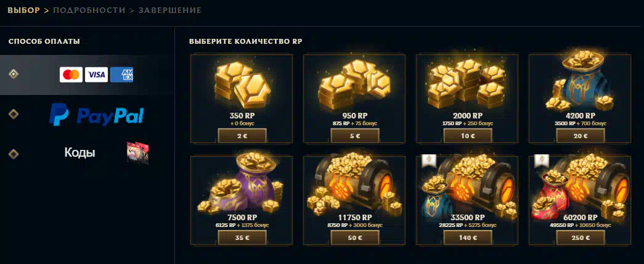
Task: Click the 10 € price button
Action: [468, 136]
